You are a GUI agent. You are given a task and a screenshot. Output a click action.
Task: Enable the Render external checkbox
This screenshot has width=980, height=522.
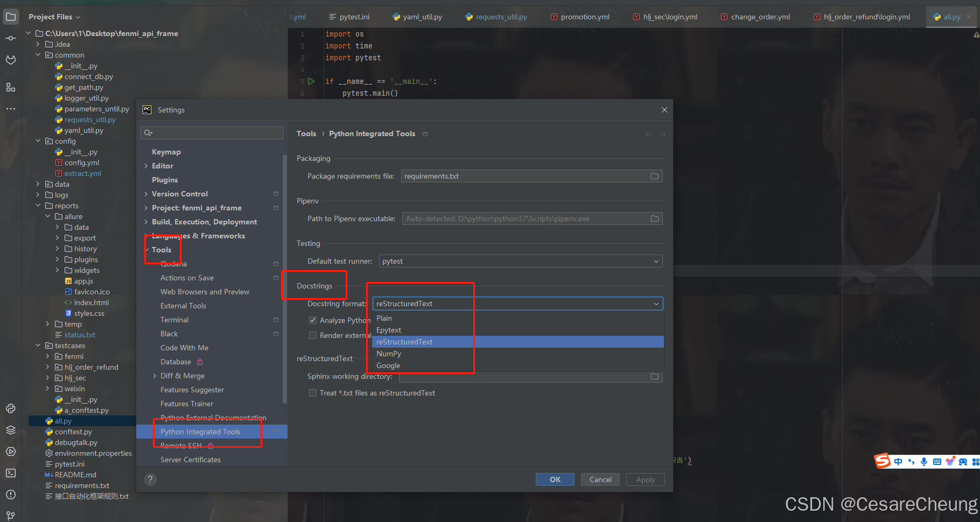point(313,335)
